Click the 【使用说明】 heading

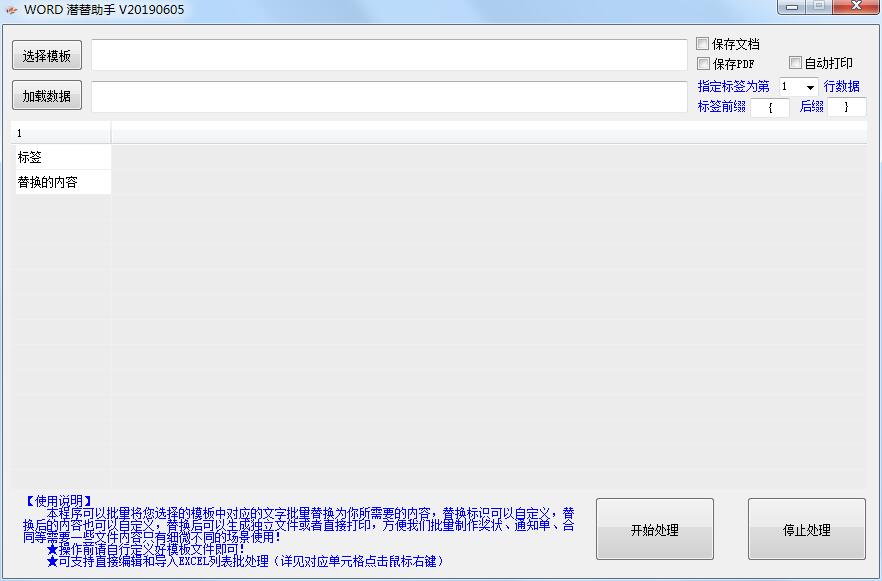[58, 501]
